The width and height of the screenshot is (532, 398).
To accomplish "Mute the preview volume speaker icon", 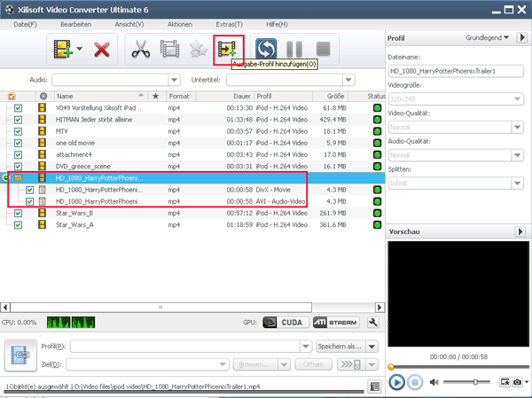I will (x=434, y=382).
